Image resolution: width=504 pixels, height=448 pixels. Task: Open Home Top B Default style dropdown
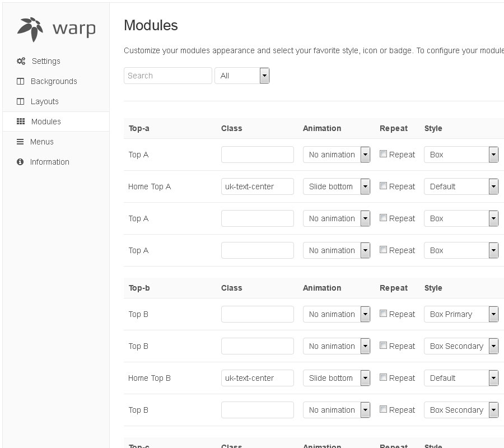pos(460,378)
